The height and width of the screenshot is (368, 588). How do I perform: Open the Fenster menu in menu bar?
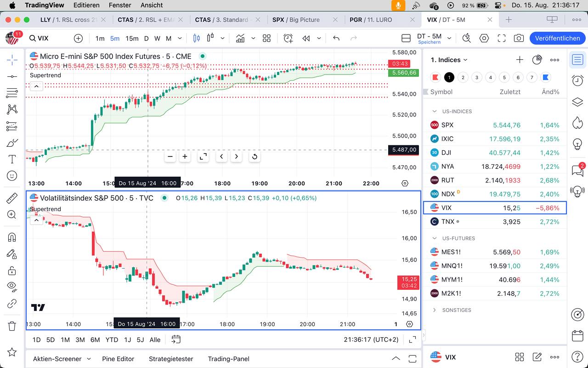point(120,5)
